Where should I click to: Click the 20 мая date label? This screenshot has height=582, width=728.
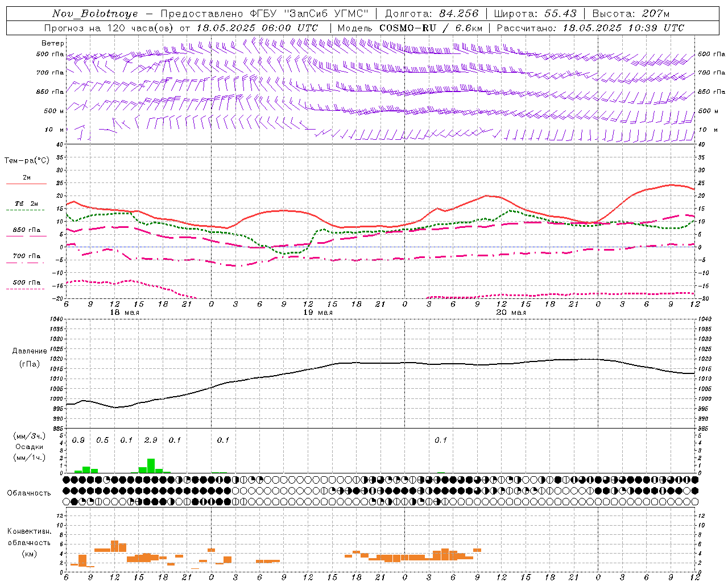pyautogui.click(x=511, y=313)
